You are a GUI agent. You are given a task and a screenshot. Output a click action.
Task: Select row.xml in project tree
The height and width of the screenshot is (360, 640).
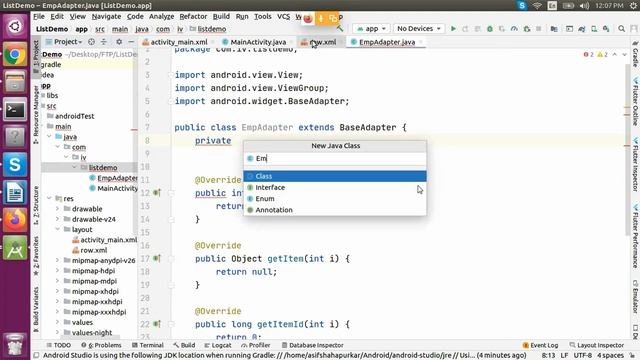[x=90, y=250]
